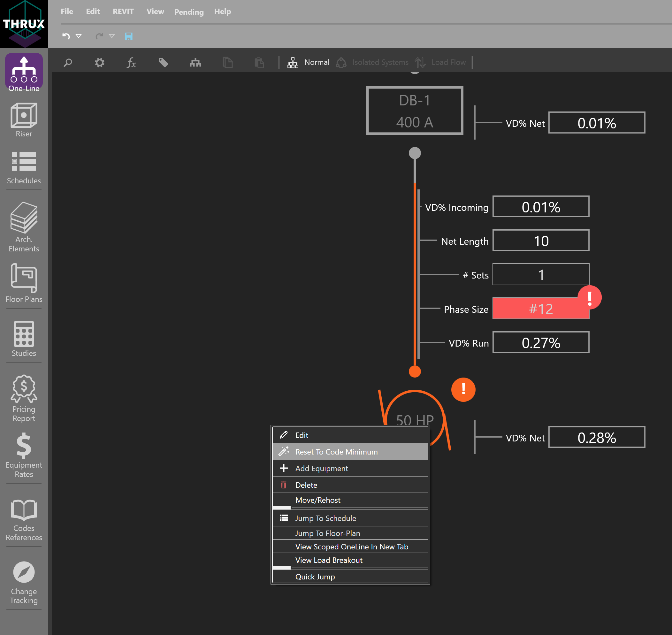Image resolution: width=672 pixels, height=635 pixels.
Task: Open the REVIT menu
Action: (123, 11)
